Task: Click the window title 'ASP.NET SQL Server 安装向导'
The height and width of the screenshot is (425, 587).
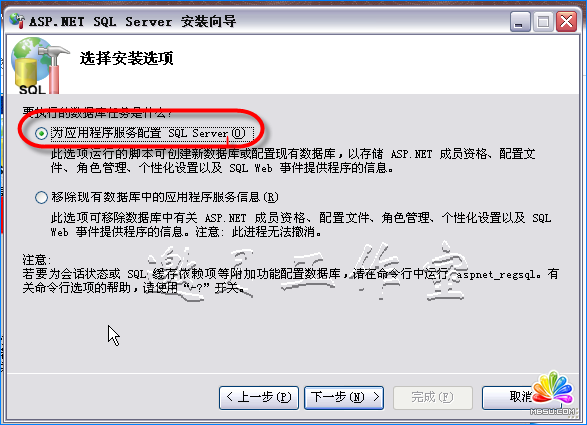Action: click(133, 21)
